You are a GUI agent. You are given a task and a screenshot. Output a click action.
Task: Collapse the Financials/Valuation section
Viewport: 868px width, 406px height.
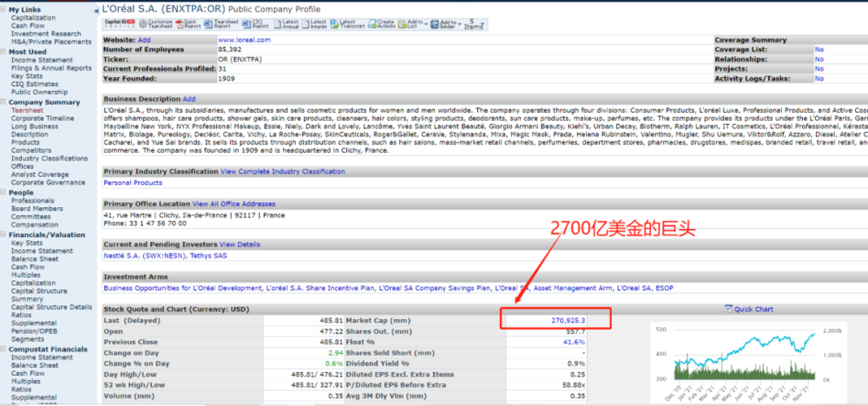pyautogui.click(x=4, y=235)
